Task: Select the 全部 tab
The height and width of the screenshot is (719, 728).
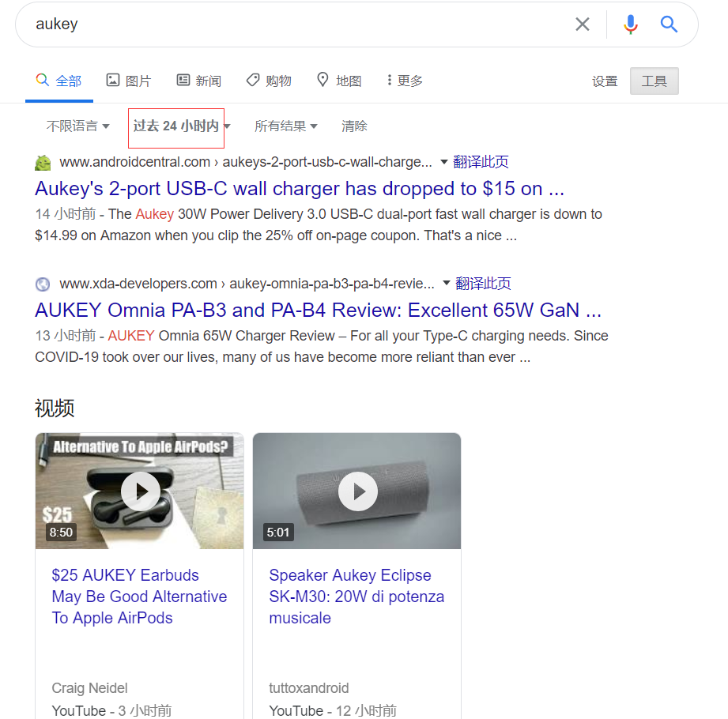Action: [x=59, y=81]
